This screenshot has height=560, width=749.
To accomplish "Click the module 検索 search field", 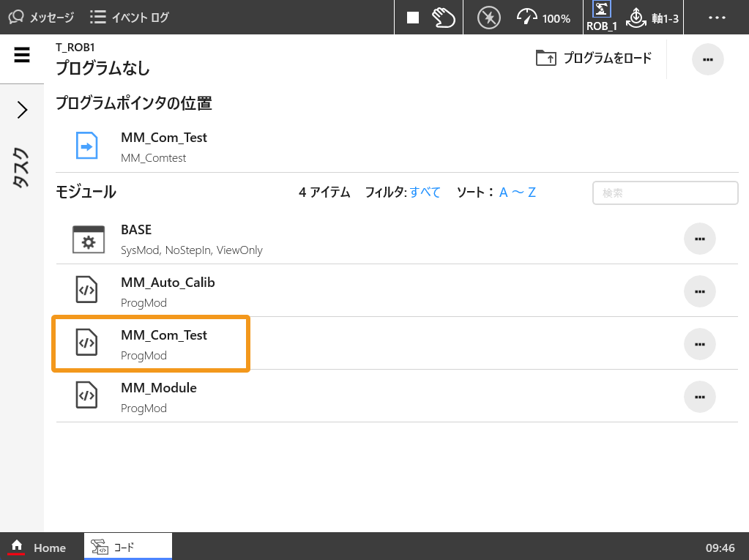I will (x=665, y=193).
